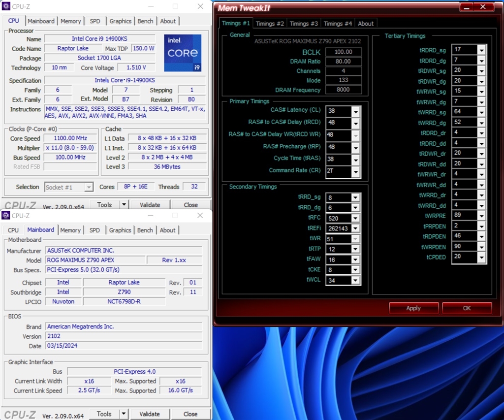
Task: Click Validate in the bottom CPU-Z window
Action: coord(150,414)
